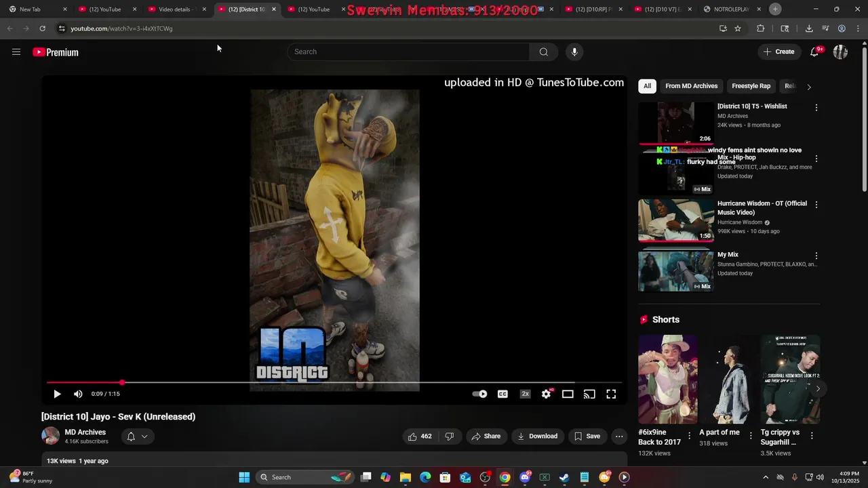This screenshot has width=868, height=488.
Task: Open My Mix playlist thumbnail
Action: [676, 270]
